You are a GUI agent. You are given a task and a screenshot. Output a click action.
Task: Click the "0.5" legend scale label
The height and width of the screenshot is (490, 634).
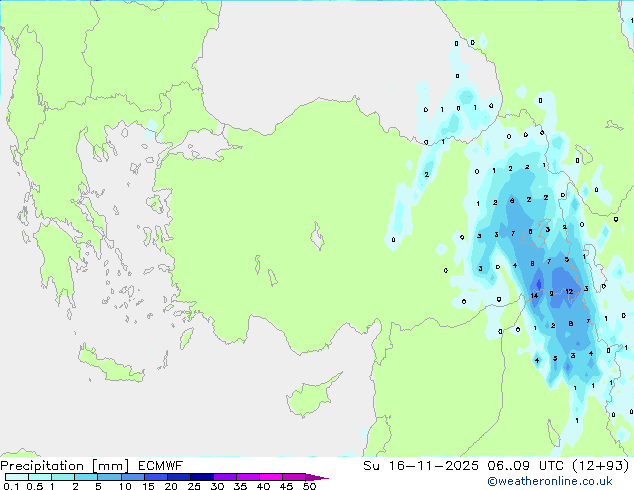pos(35,486)
